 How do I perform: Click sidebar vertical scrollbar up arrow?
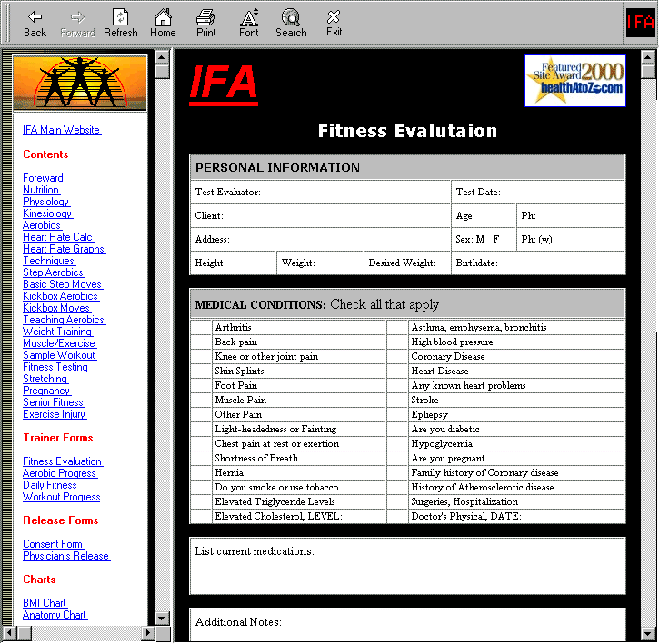click(162, 56)
